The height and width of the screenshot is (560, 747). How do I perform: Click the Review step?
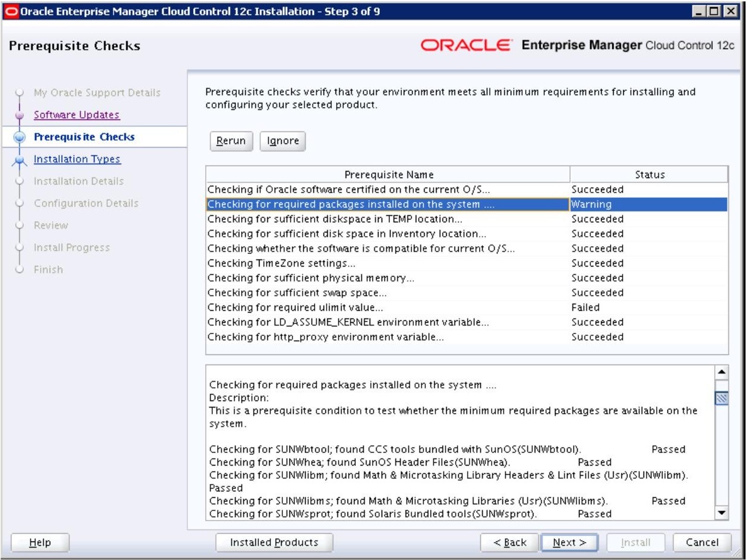(51, 225)
